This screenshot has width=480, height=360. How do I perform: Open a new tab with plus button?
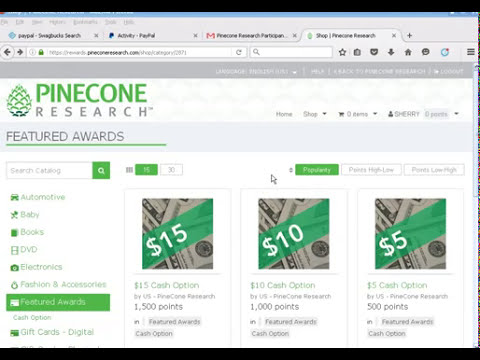pyautogui.click(x=410, y=35)
